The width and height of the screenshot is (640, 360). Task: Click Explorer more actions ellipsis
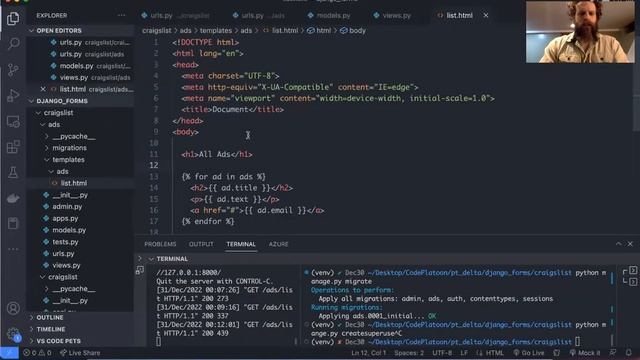click(121, 16)
